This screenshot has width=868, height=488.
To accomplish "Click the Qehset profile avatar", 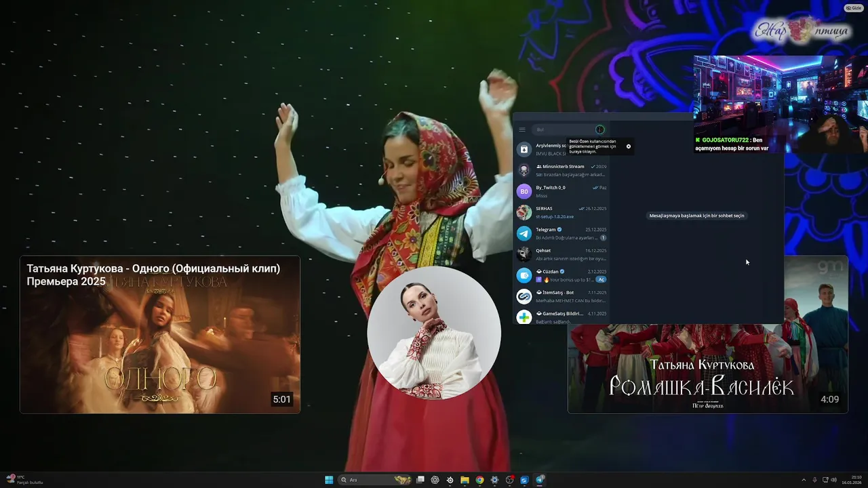I will (x=524, y=254).
